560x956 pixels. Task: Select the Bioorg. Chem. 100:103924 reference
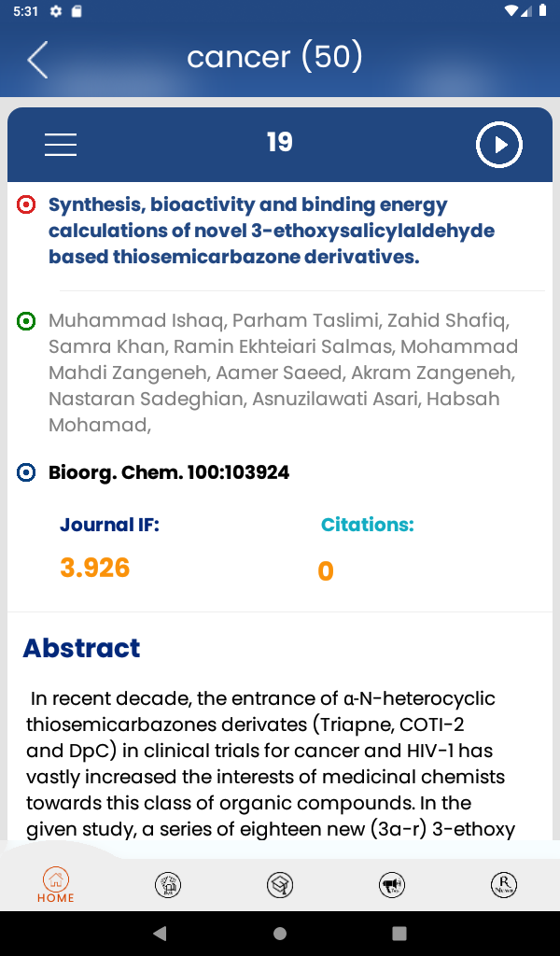(169, 472)
